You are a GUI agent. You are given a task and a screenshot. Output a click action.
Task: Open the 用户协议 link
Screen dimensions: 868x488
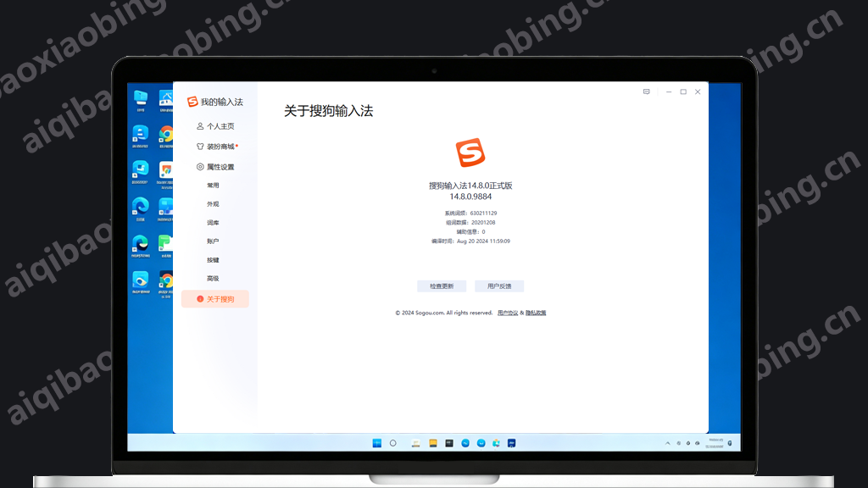tap(508, 313)
